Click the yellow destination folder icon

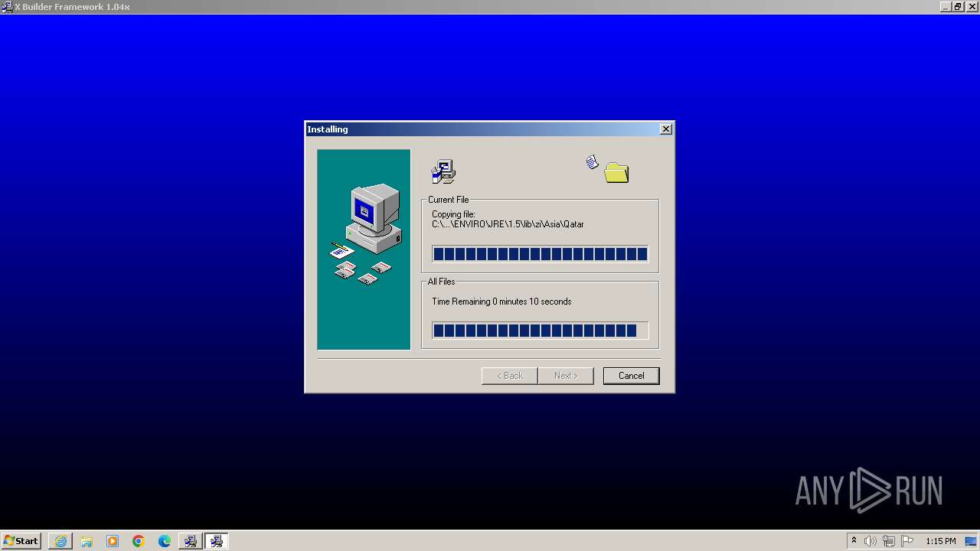616,173
